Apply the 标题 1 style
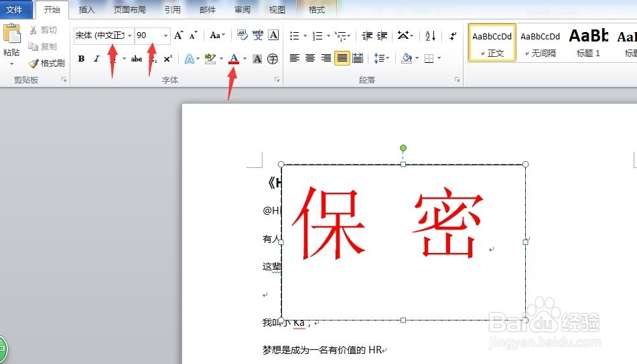Viewport: 637px width, 364px height. coord(588,43)
